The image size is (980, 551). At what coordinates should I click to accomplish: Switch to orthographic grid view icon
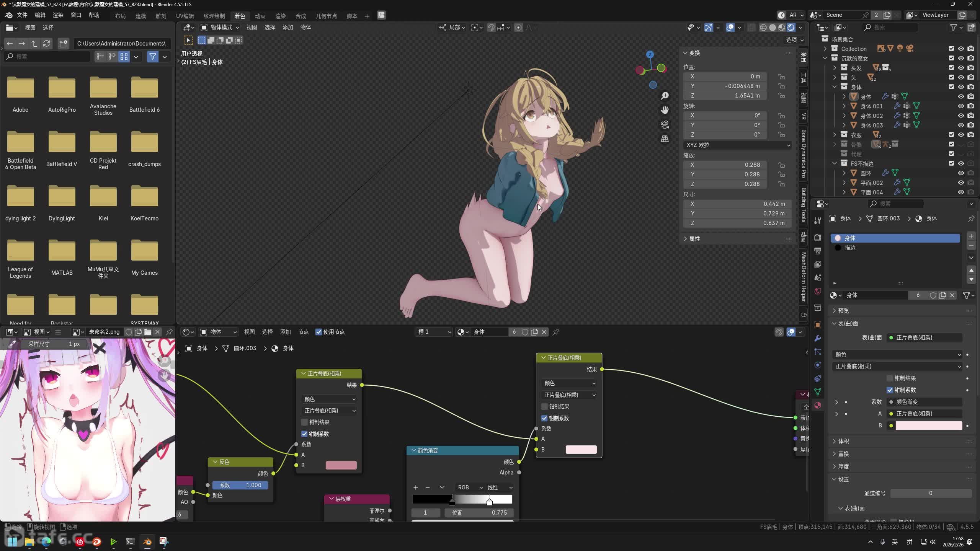665,139
